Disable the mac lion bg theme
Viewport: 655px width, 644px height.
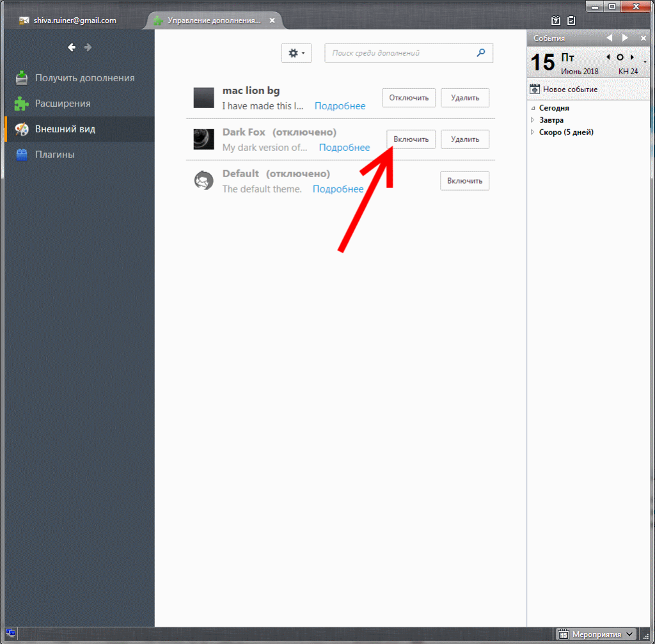point(409,98)
